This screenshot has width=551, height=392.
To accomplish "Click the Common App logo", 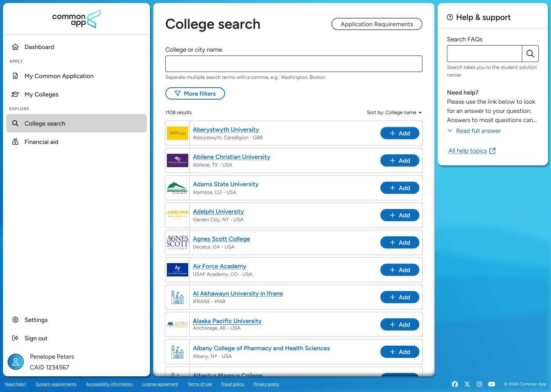I will click(x=77, y=19).
